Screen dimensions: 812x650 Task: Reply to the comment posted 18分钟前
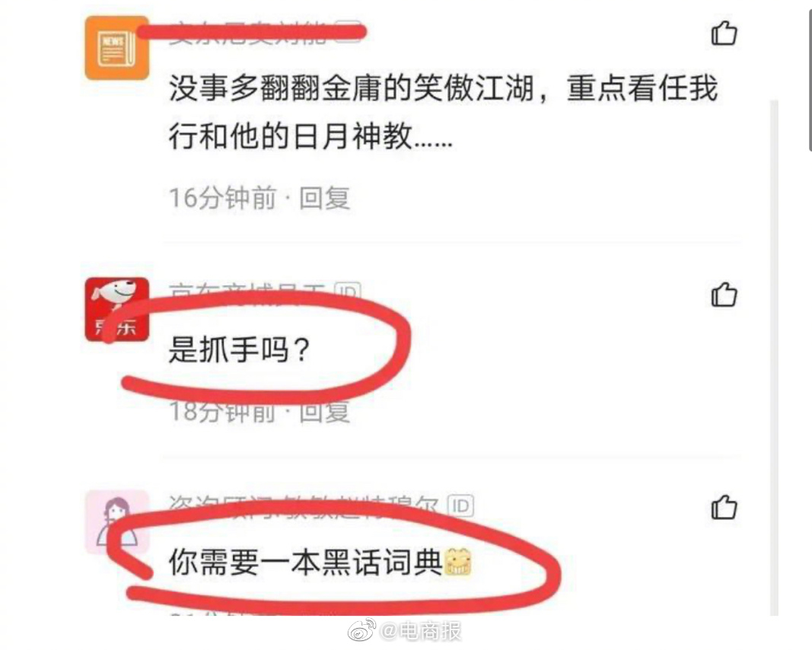pos(325,412)
